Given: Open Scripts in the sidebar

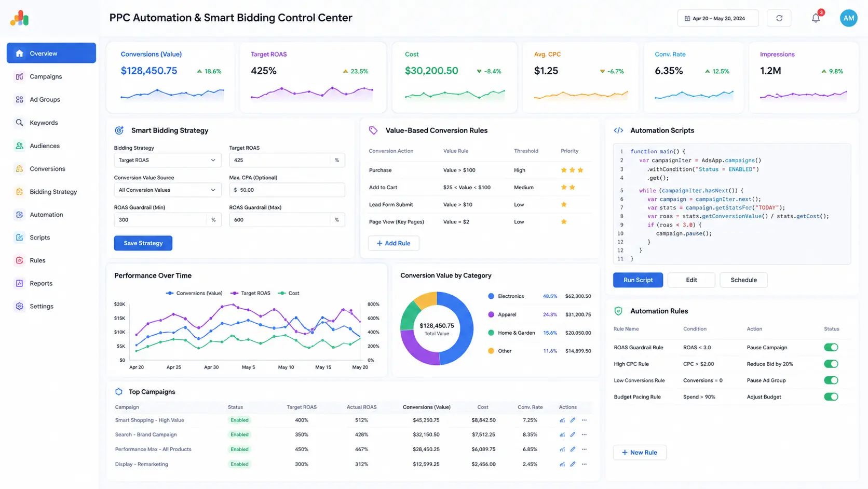Looking at the screenshot, I should click(x=51, y=237).
